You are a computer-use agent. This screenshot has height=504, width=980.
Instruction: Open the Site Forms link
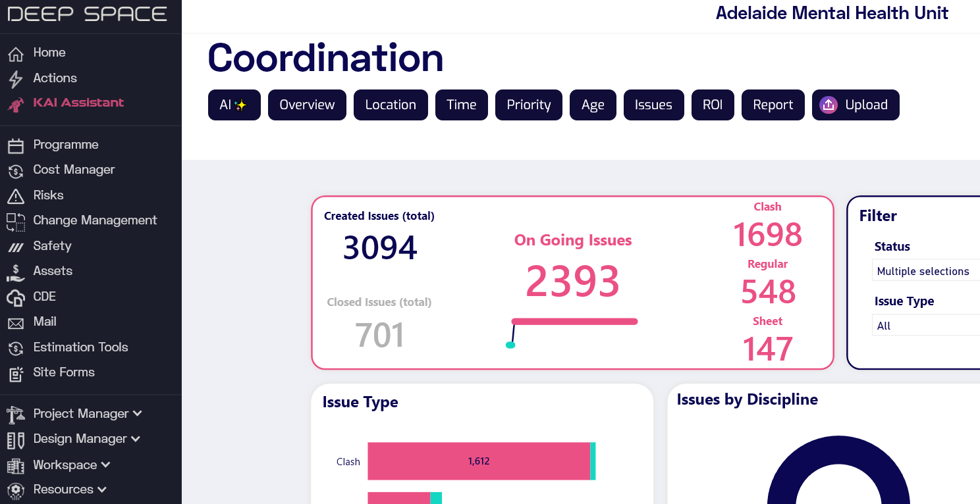click(64, 372)
